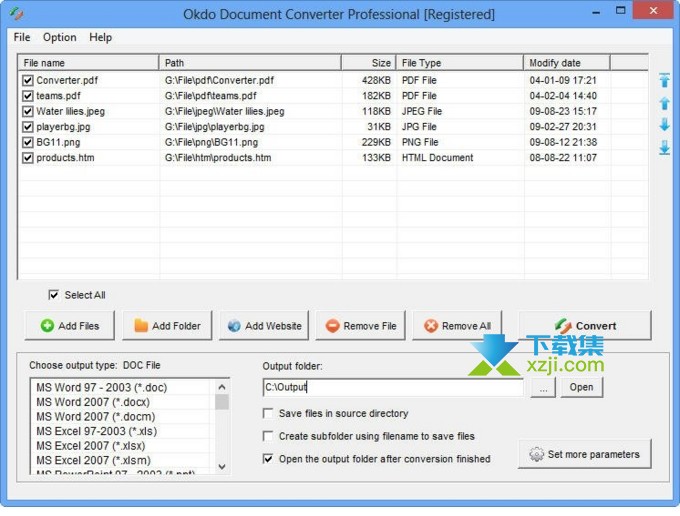Minimize the Okdo Document Converter window
680x516 pixels.
[x=596, y=12]
